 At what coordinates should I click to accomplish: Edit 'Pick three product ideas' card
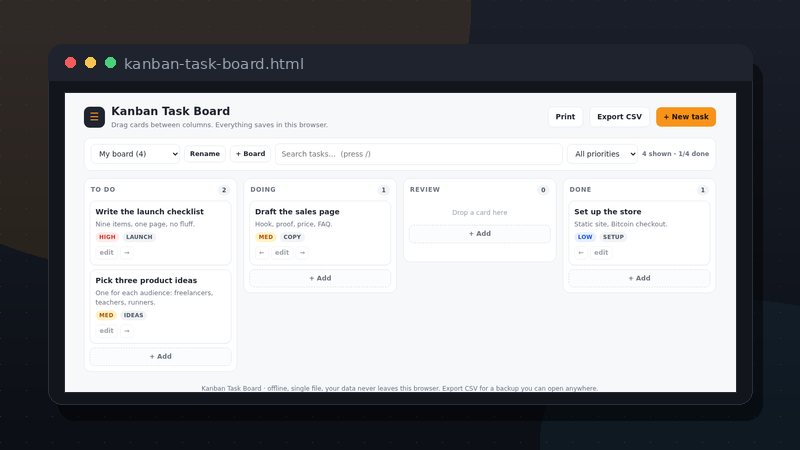pyautogui.click(x=107, y=331)
